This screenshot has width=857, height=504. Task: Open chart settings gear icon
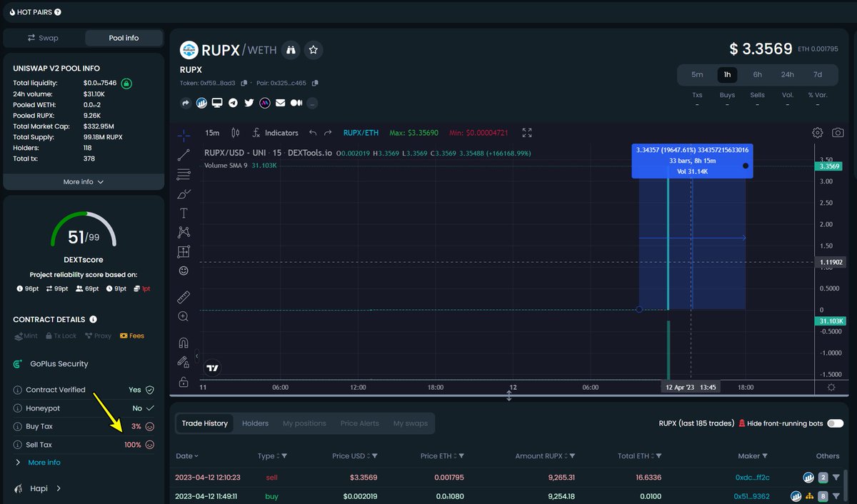click(x=818, y=133)
